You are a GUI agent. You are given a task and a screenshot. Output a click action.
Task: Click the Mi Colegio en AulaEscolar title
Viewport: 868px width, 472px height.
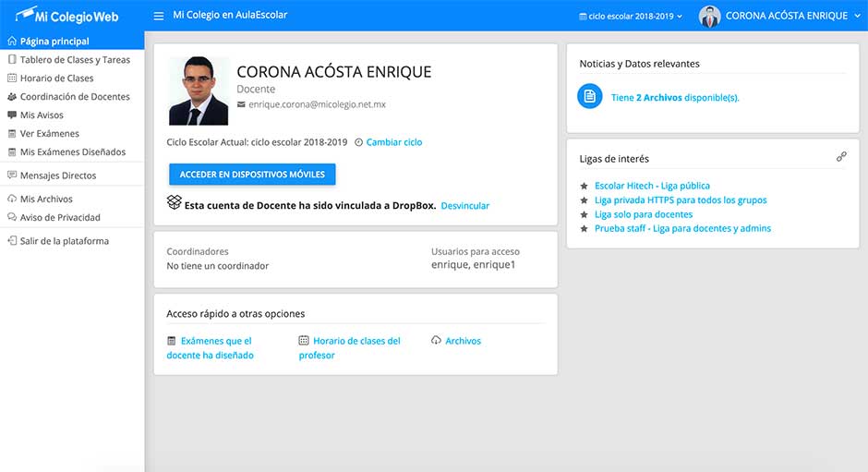click(230, 15)
